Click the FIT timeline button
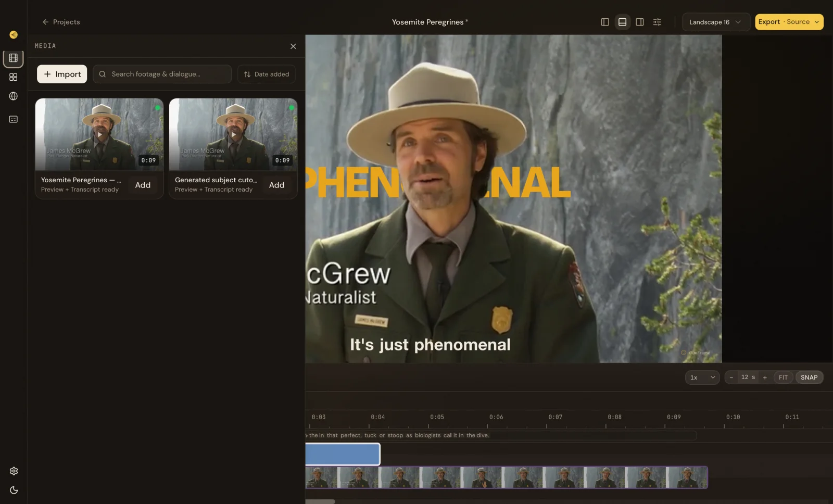 pos(784,377)
